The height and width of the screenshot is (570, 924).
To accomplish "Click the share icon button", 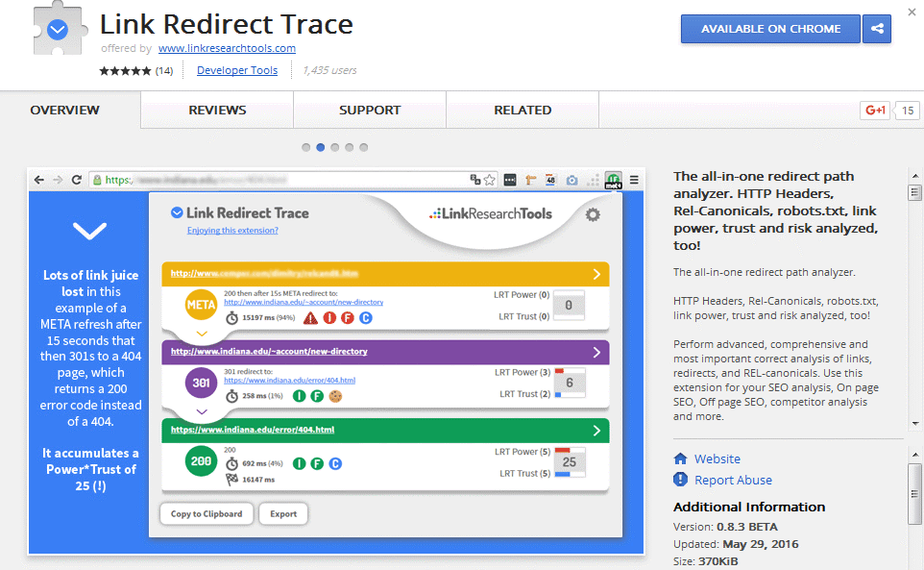I will click(876, 29).
